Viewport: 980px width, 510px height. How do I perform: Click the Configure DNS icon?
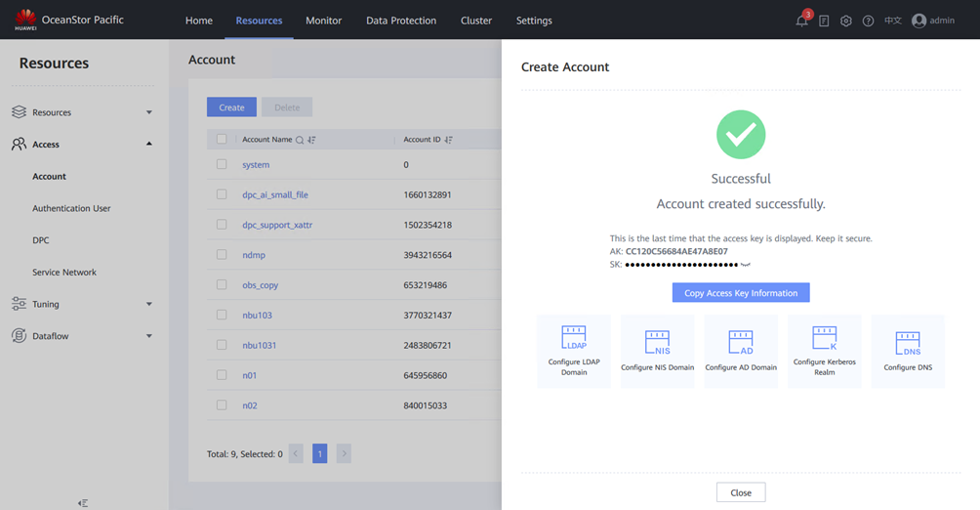tap(908, 343)
